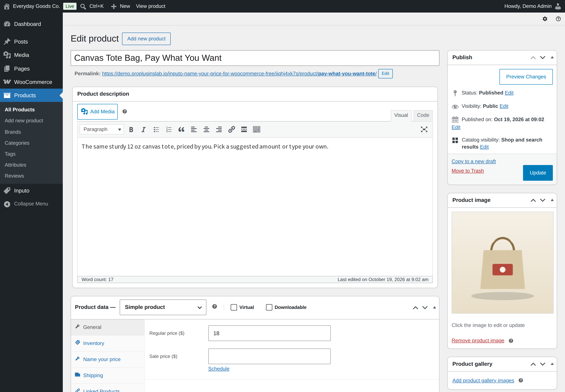The image size is (565, 392).
Task: Click the tote bag product image thumbnail
Action: [503, 263]
